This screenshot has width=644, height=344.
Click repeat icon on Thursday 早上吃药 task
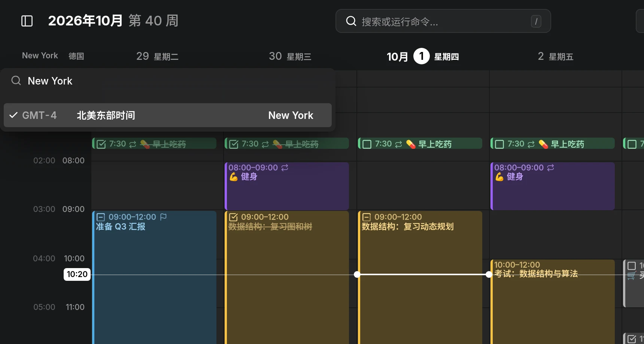pos(398,144)
